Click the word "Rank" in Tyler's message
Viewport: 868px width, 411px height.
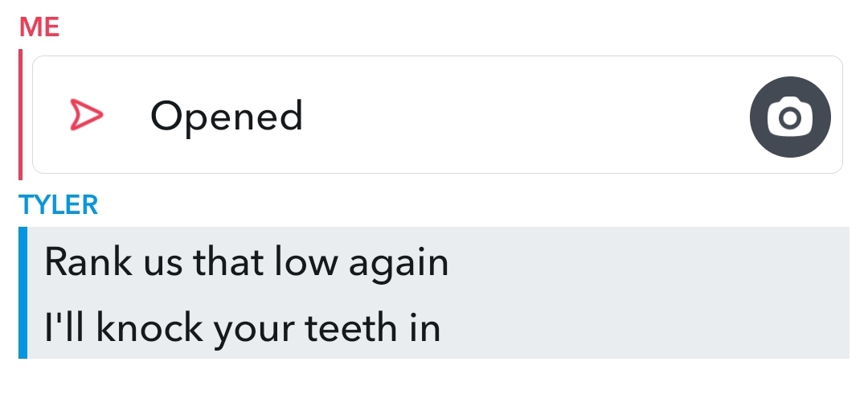pos(88,262)
